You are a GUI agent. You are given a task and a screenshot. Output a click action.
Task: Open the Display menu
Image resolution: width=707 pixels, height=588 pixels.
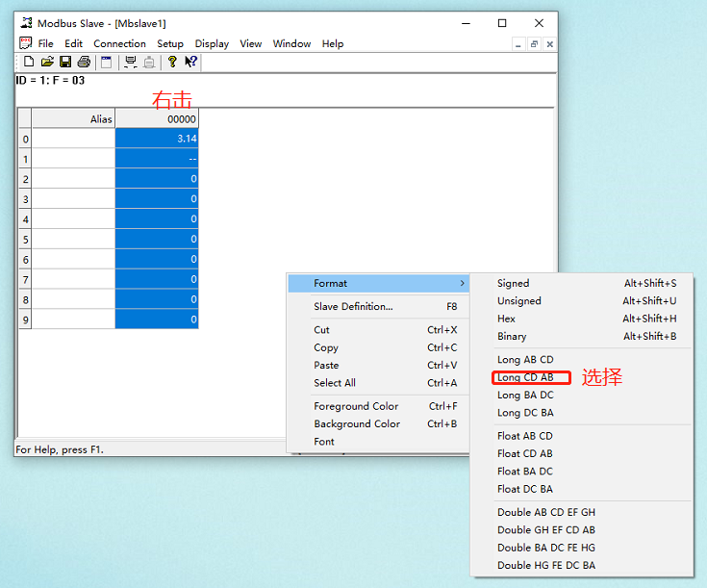[x=212, y=43]
